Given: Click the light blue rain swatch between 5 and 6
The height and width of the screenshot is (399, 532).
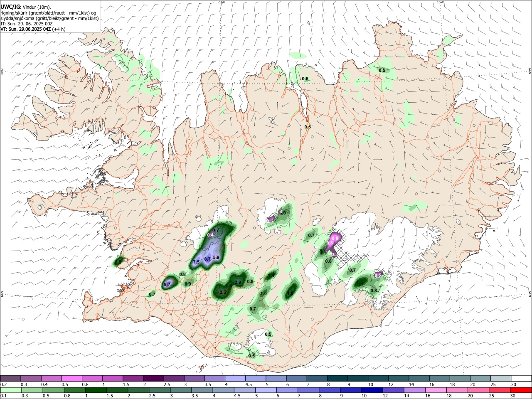Looking at the screenshot, I should coord(266,390).
